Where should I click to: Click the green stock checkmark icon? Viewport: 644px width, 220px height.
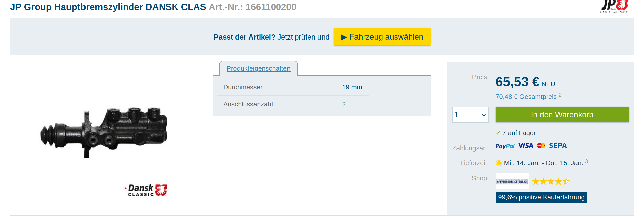click(x=498, y=133)
